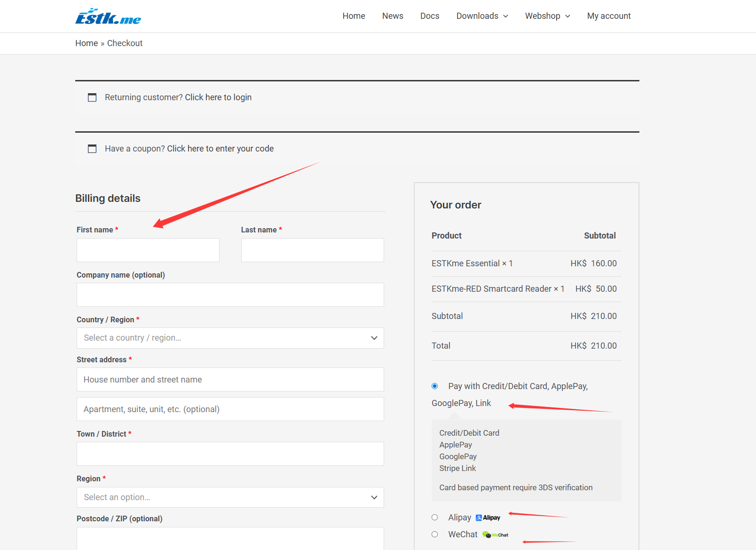This screenshot has width=756, height=550.
Task: Select the Alipay payment radio button
Action: tap(435, 518)
